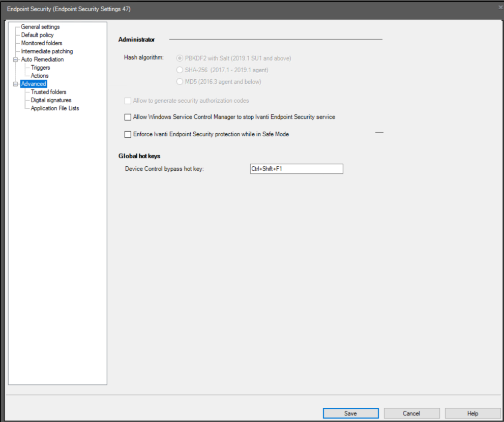504x422 pixels.
Task: Enable stopping Ivanti service via Service Control Manager
Action: click(x=128, y=117)
